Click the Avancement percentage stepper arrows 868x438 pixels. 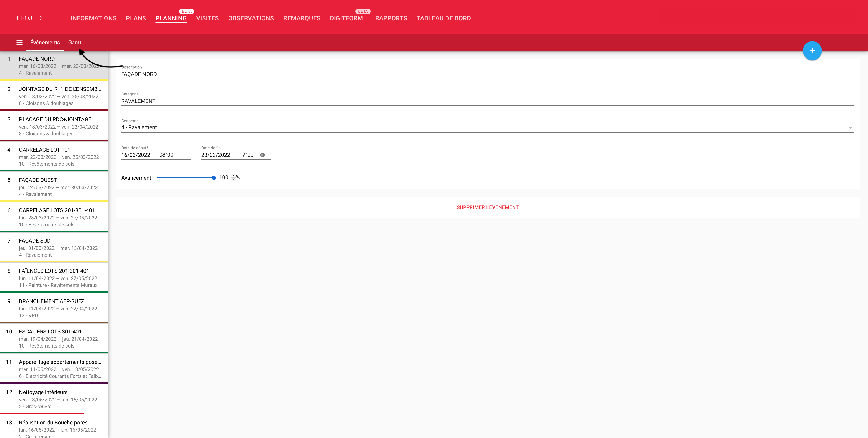[x=233, y=178]
